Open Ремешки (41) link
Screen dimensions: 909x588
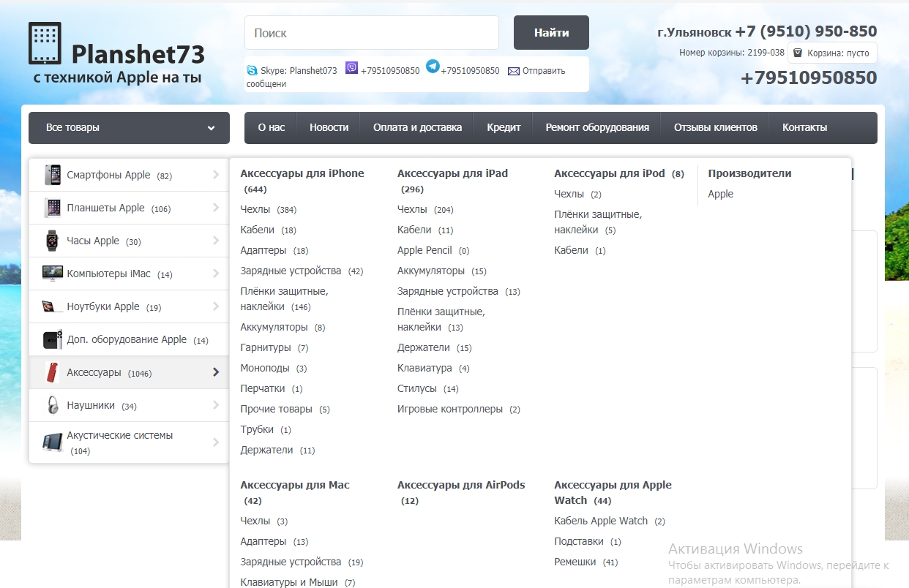(586, 562)
